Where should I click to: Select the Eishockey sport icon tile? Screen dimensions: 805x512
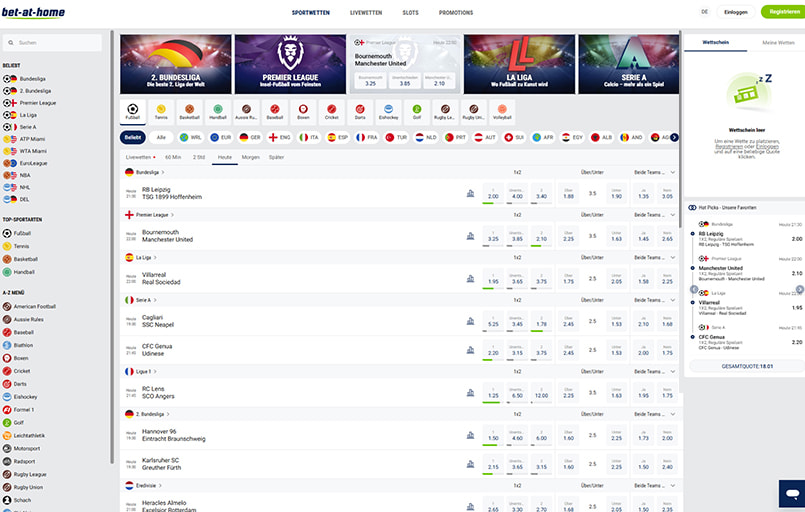[389, 112]
